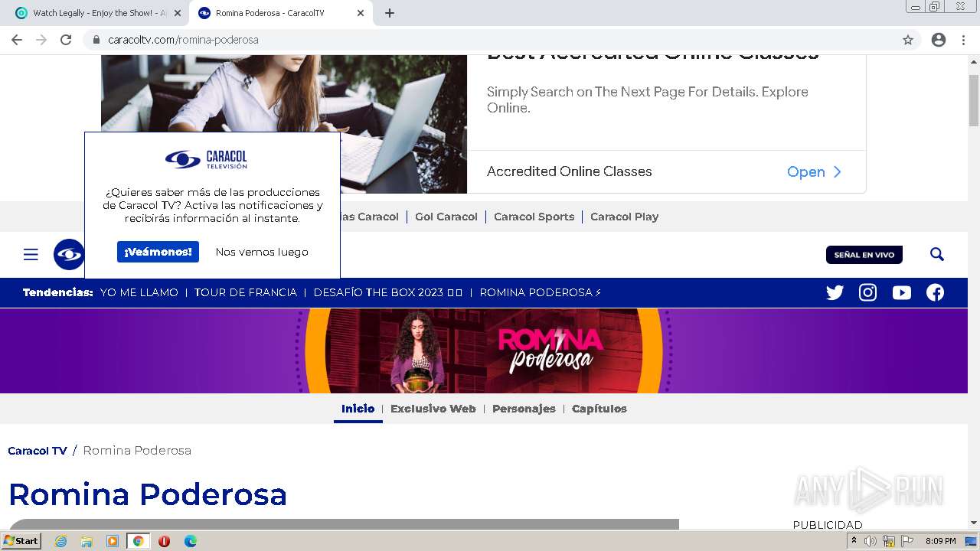Image resolution: width=980 pixels, height=551 pixels.
Task: Click the Señal en vivo button
Action: [x=864, y=255]
